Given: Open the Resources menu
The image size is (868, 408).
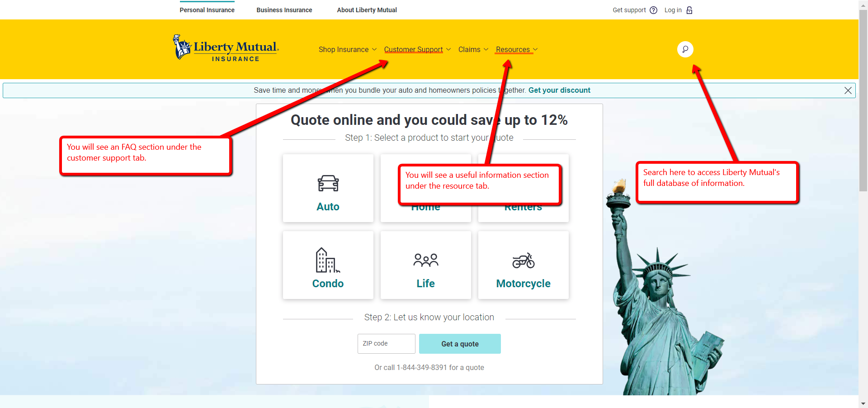Looking at the screenshot, I should point(513,49).
